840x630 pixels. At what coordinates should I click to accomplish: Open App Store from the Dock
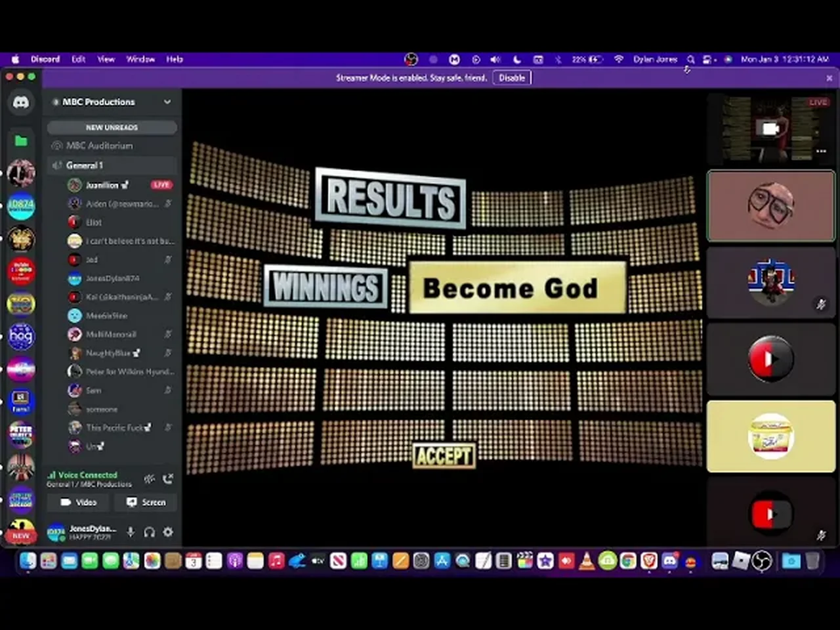click(x=442, y=561)
